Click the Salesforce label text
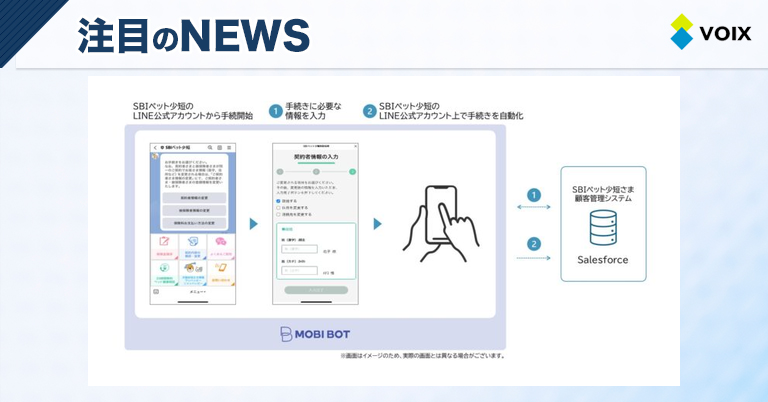Screen dimensions: 768x402 (x=602, y=260)
